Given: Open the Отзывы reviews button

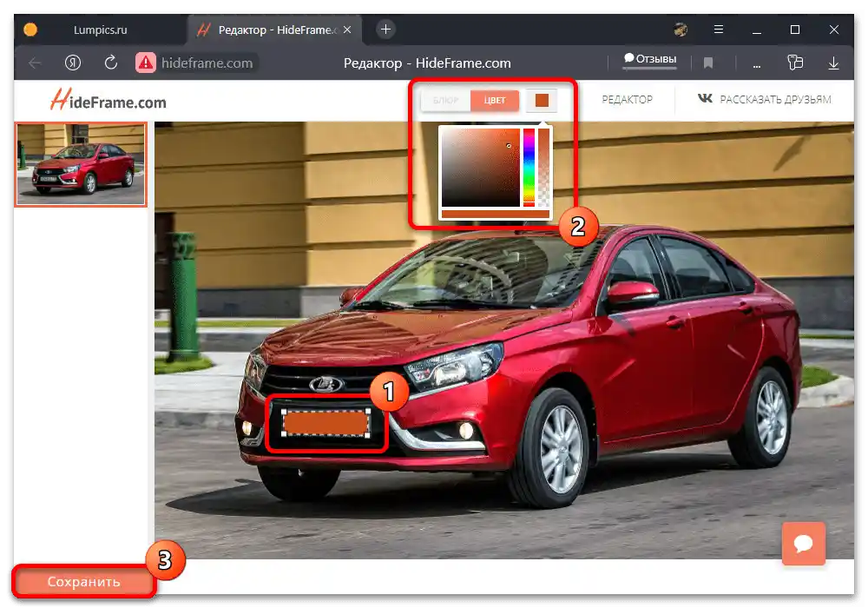Looking at the screenshot, I should click(x=650, y=59).
